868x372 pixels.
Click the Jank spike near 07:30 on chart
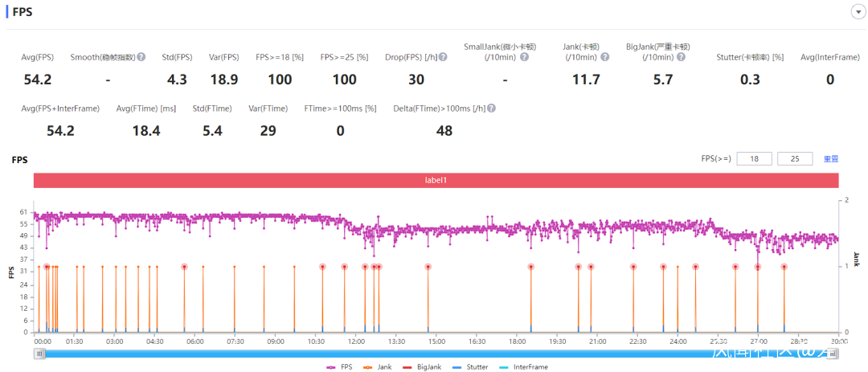(235, 299)
